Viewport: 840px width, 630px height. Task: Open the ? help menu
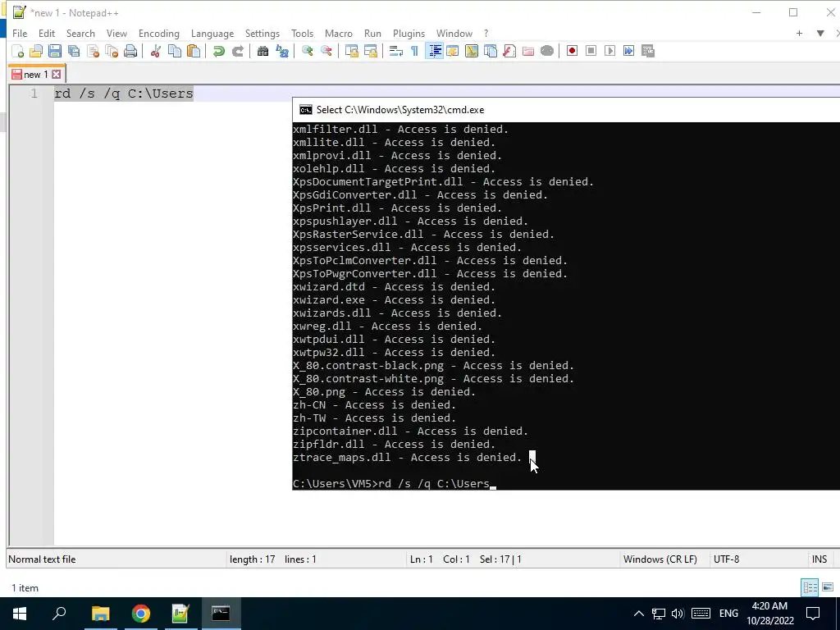(x=486, y=33)
